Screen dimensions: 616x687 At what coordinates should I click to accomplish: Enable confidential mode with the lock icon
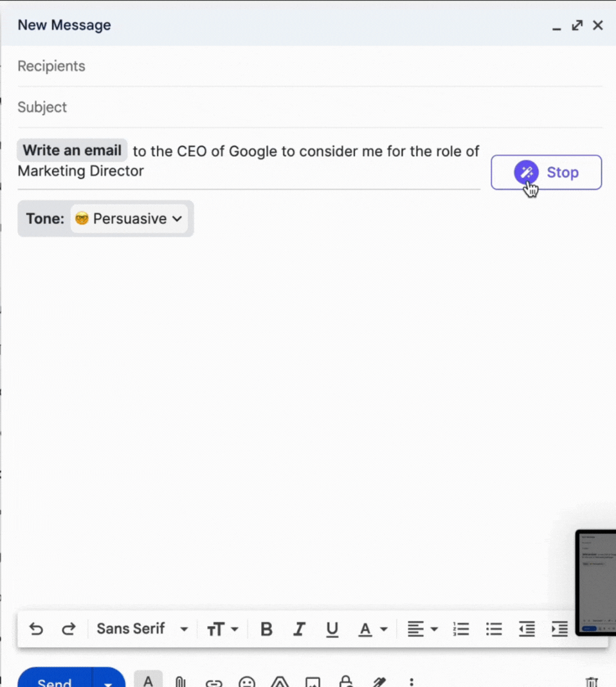345,682
